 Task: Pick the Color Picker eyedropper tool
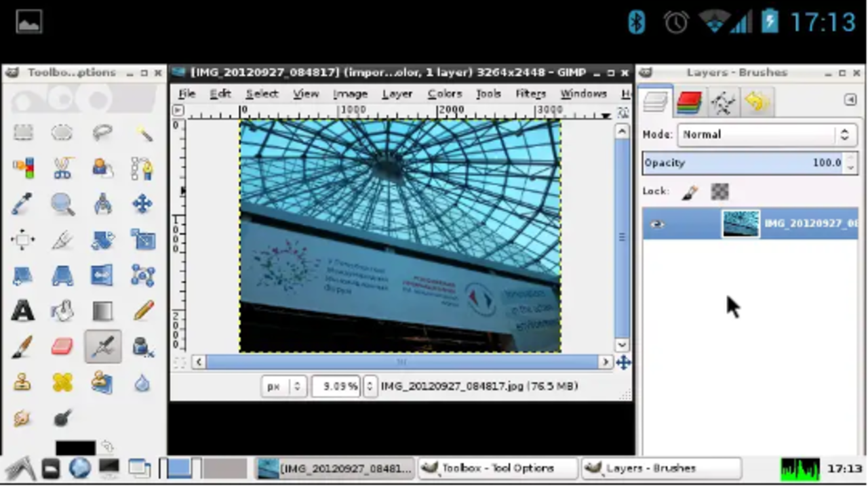[x=24, y=205]
